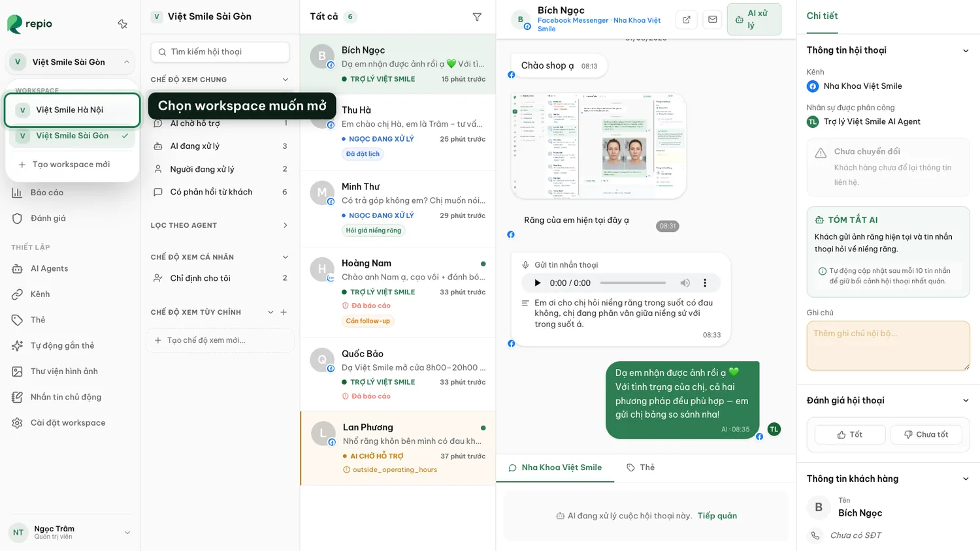The width and height of the screenshot is (980, 551).
Task: Collapse the Thông tin khách hàng section
Action: (966, 479)
